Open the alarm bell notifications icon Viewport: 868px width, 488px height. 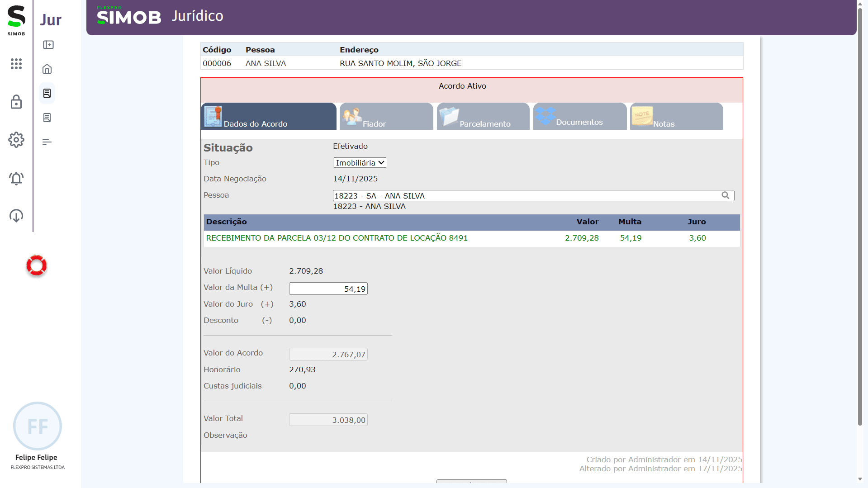[16, 178]
